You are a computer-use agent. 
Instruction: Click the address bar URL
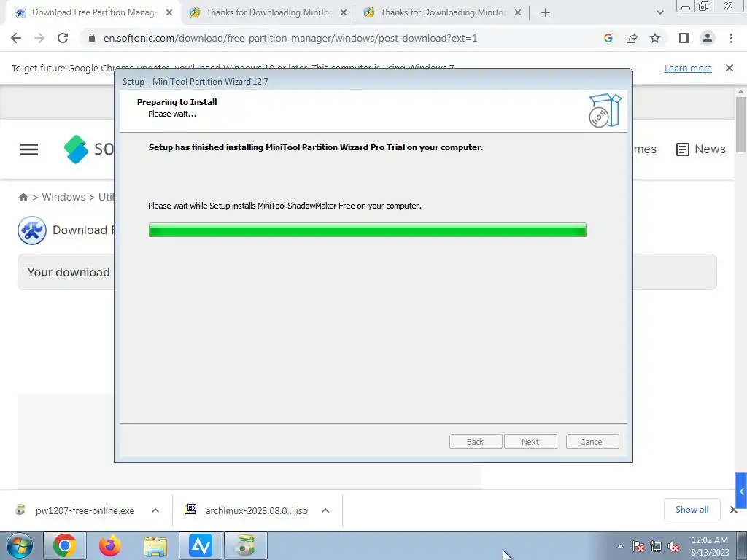(x=290, y=38)
